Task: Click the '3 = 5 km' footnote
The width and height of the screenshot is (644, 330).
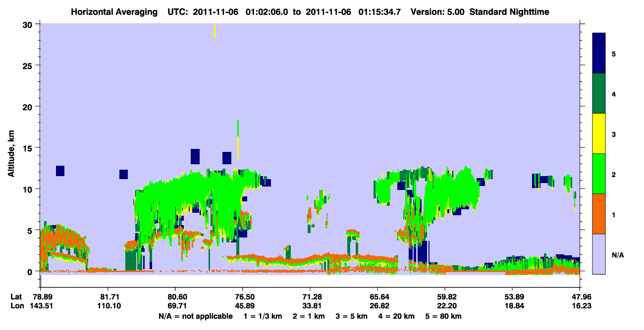Action: tap(352, 316)
